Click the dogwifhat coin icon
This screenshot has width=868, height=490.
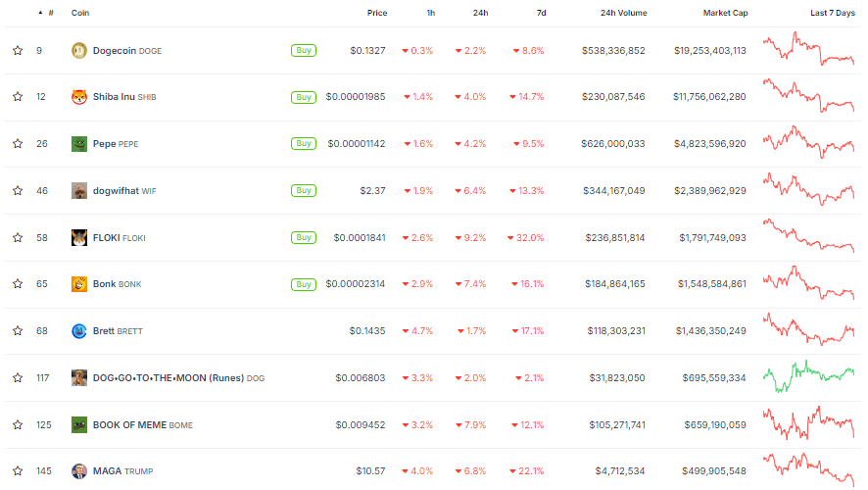click(x=79, y=190)
